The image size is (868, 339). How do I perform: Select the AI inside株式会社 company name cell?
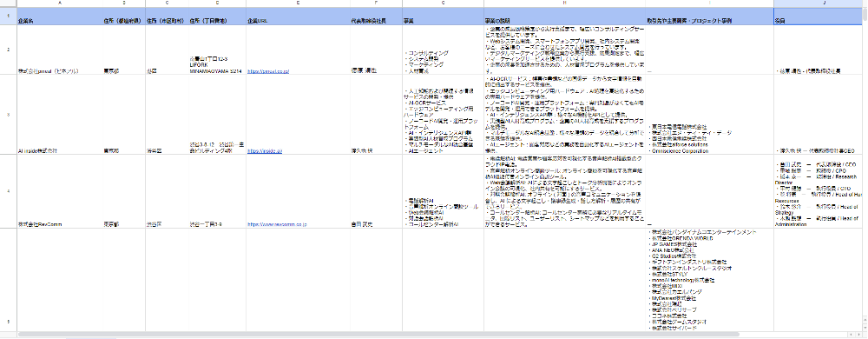[60, 115]
